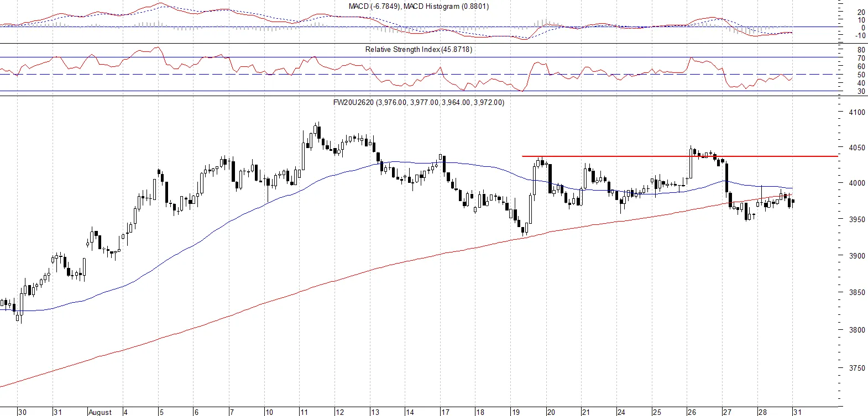The image size is (868, 416).
Task: Select the 4050 price axis label
Action: tap(857, 148)
